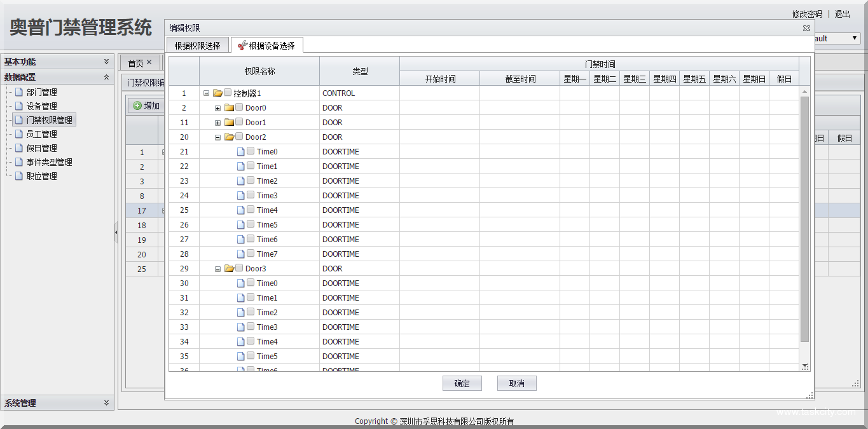Check the Door2 checkbox
Screen dimensions: 868x429
coord(239,137)
